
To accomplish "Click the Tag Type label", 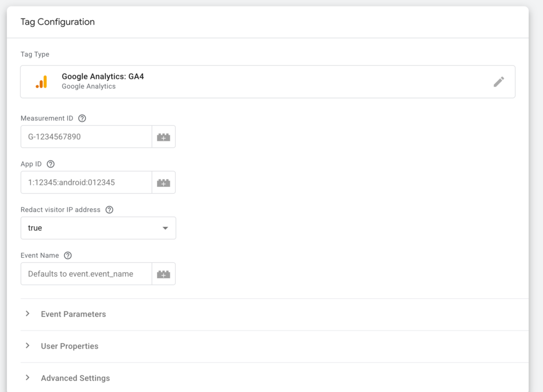I will pyautogui.click(x=35, y=55).
